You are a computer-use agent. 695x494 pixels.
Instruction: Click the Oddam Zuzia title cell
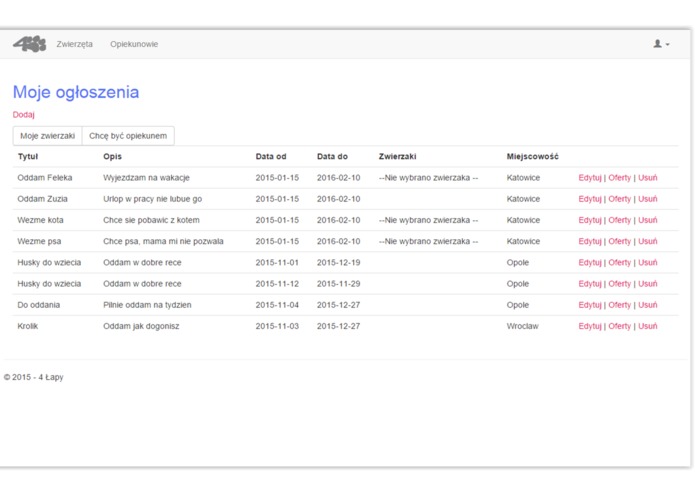pos(43,199)
